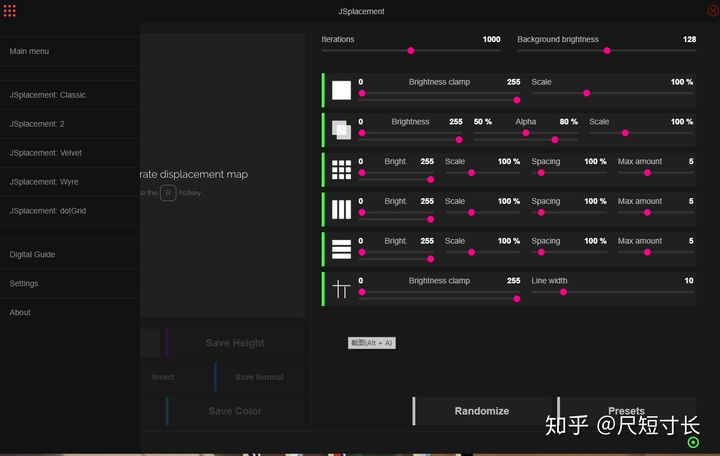This screenshot has width=720, height=456.
Task: Select the crossing lines shape icon
Action: click(341, 289)
